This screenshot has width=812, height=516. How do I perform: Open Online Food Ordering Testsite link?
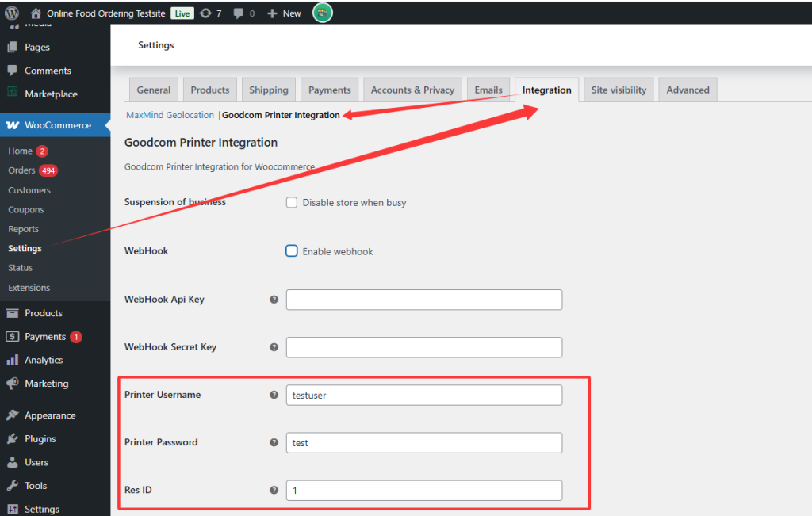tap(105, 13)
